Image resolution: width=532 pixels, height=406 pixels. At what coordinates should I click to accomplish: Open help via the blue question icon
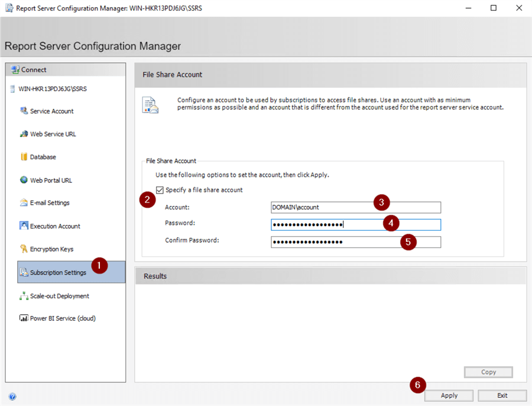(x=12, y=397)
